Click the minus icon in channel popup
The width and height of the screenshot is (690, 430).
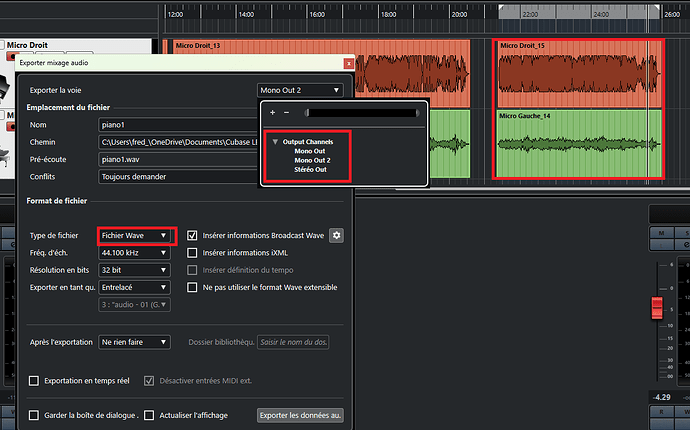click(x=286, y=113)
